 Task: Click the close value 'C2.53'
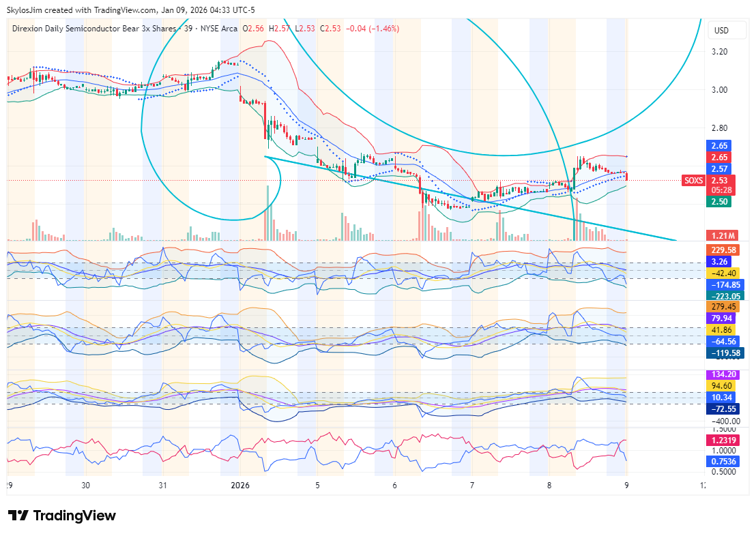click(x=330, y=29)
